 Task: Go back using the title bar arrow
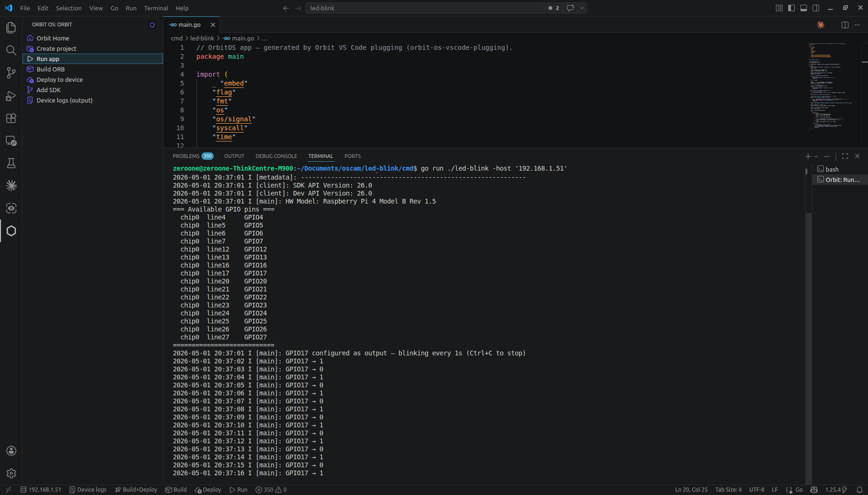click(286, 8)
